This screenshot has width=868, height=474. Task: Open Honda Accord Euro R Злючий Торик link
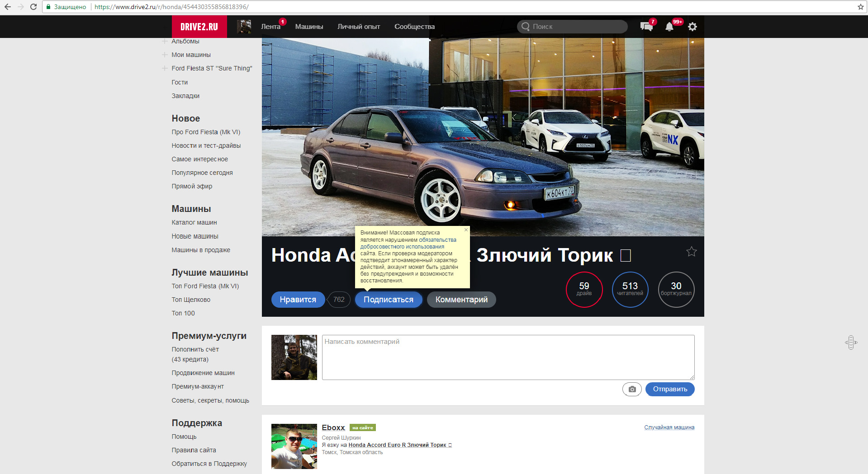click(400, 445)
